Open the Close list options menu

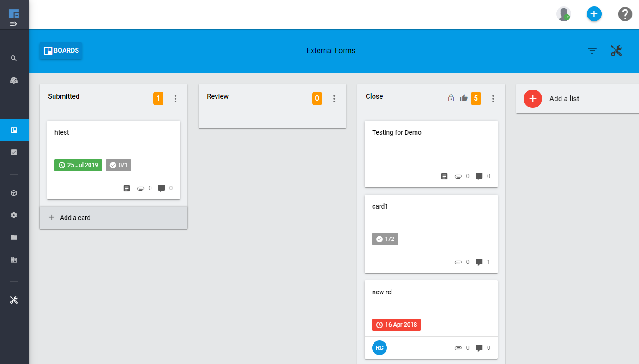click(493, 99)
